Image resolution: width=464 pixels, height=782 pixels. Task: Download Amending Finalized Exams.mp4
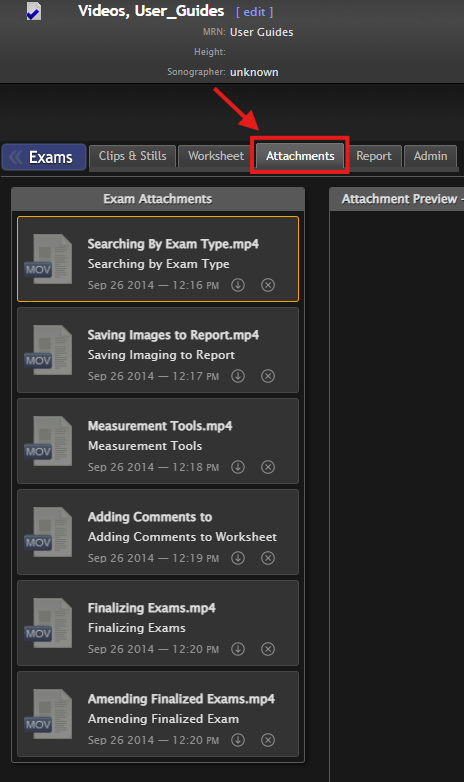click(x=238, y=740)
